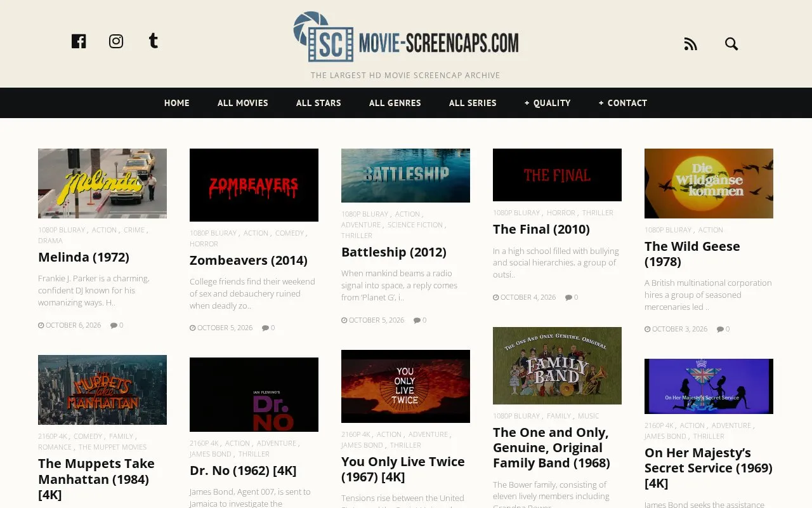Image resolution: width=812 pixels, height=508 pixels.
Task: Open The Final (2010) post title
Action: [x=541, y=229]
